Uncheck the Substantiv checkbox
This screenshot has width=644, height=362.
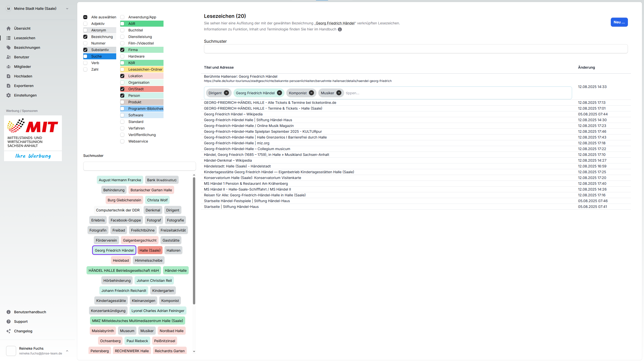86,50
